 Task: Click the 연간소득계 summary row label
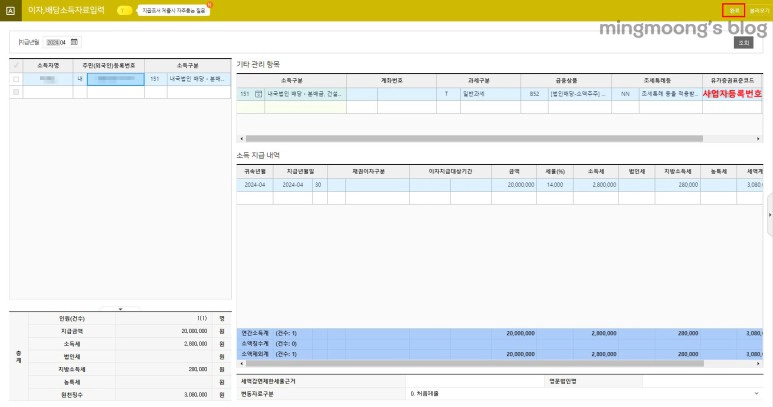tap(255, 334)
